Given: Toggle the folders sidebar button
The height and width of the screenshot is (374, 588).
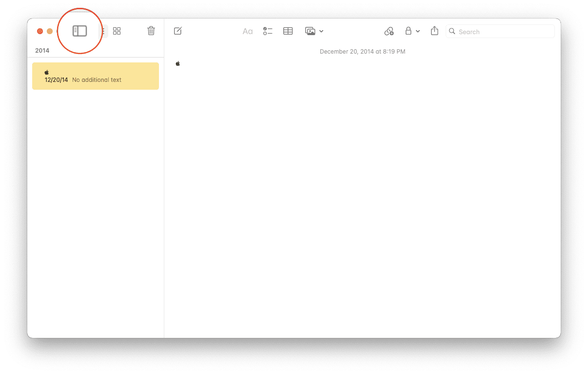Looking at the screenshot, I should (x=79, y=31).
